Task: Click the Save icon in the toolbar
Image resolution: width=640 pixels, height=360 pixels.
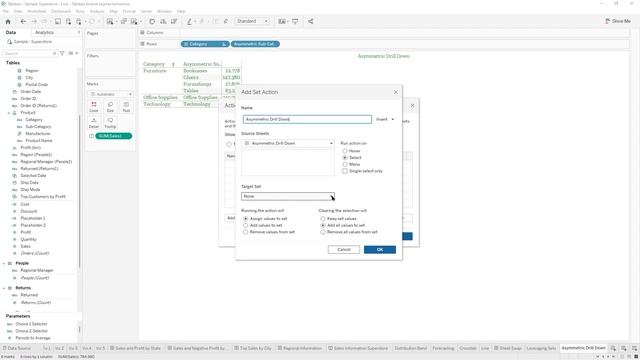Action: 58,21
